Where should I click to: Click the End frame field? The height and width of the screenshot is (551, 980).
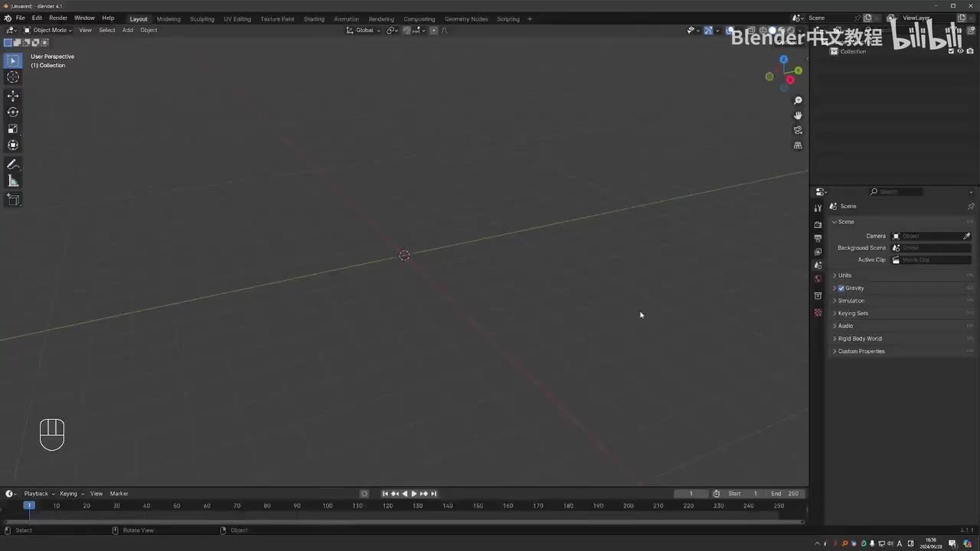pyautogui.click(x=785, y=494)
